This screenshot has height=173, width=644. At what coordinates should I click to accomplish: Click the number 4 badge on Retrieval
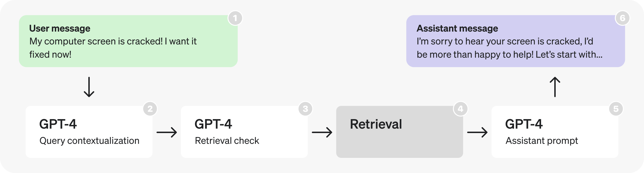pyautogui.click(x=461, y=109)
